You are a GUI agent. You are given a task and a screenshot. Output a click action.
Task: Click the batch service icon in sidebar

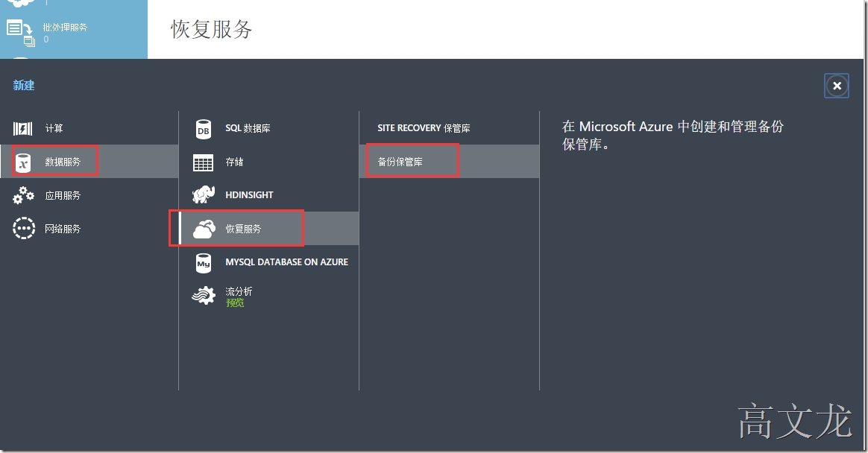tap(20, 33)
